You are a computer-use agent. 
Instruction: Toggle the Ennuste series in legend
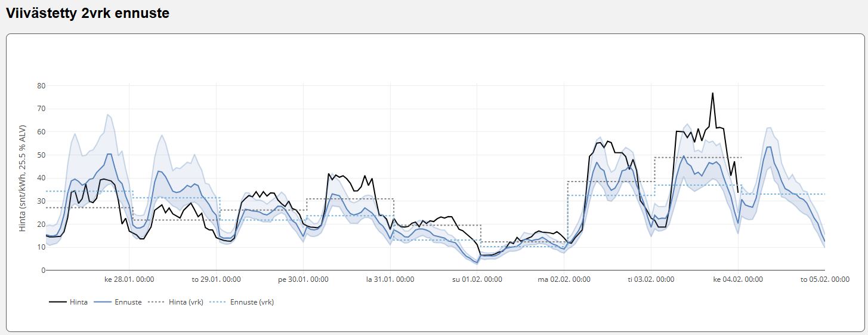[128, 302]
